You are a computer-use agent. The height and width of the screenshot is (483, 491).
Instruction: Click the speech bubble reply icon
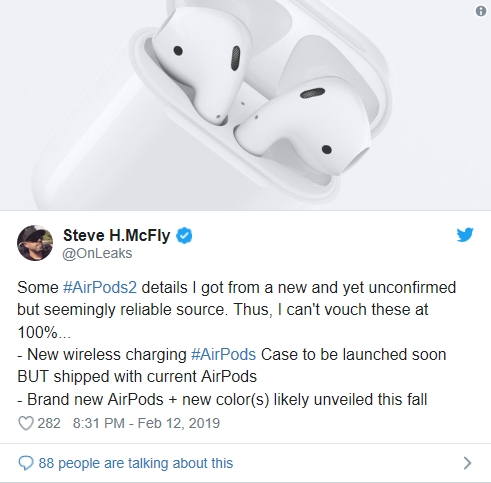click(26, 463)
